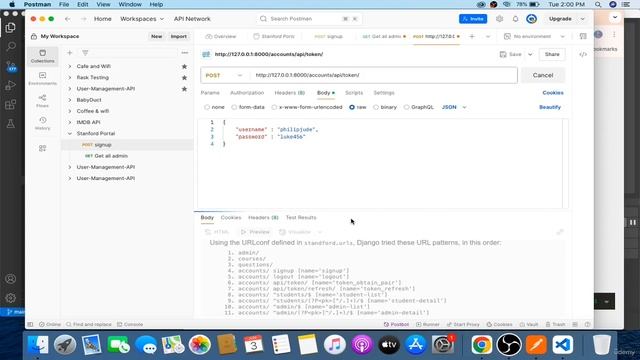Click the star next to User-Management-API
The image size is (640, 360).
coord(184,89)
